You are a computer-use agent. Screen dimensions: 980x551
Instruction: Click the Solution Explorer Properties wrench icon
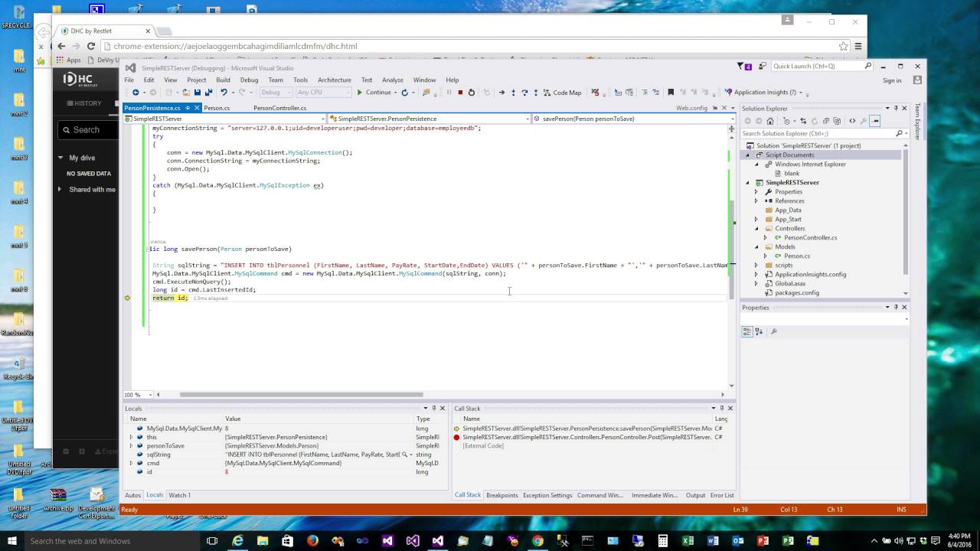coord(864,121)
